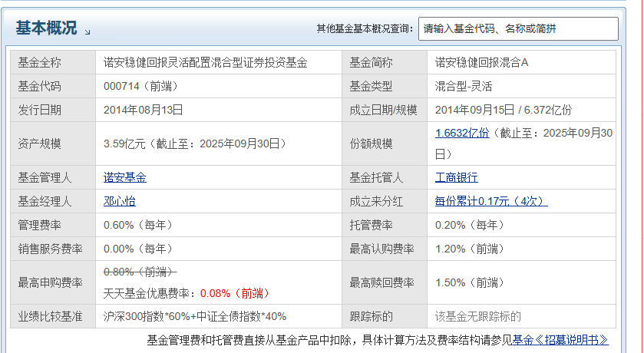The height and width of the screenshot is (353, 644).
Task: Select the 基金类型 label cell
Action: coord(385,86)
